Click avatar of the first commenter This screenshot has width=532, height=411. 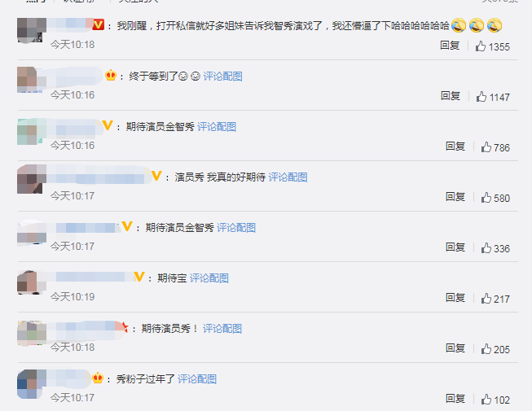pyautogui.click(x=32, y=30)
